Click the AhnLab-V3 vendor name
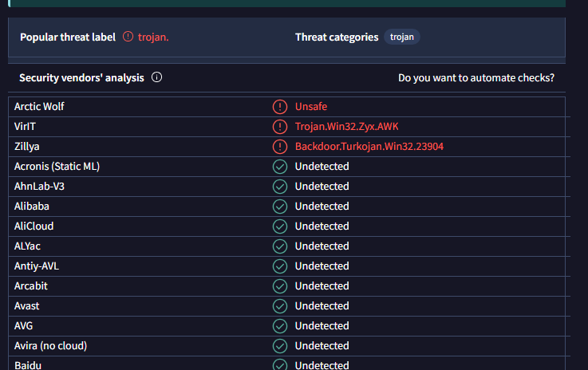This screenshot has height=370, width=588. click(x=39, y=187)
